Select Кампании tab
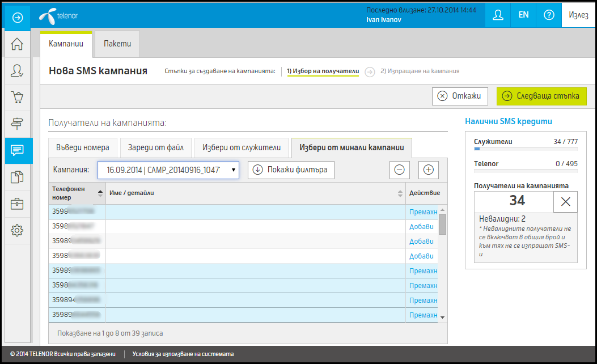The height and width of the screenshot is (364, 597). (x=66, y=44)
